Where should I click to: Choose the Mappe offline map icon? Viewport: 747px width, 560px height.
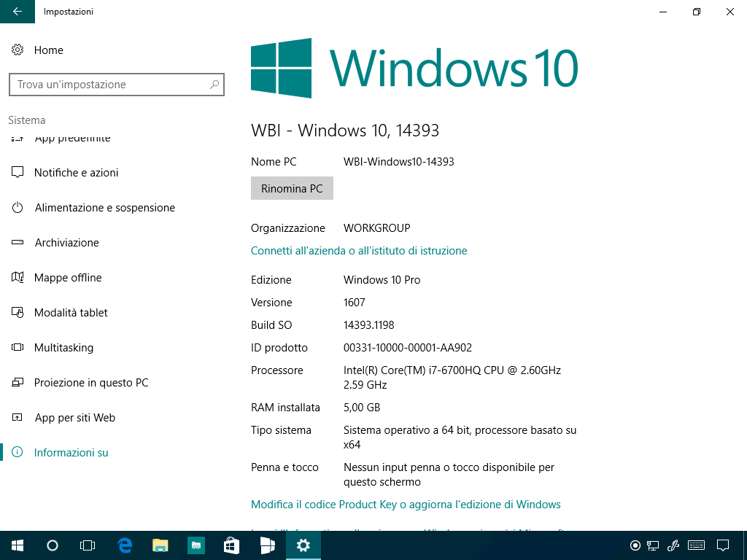(x=18, y=278)
